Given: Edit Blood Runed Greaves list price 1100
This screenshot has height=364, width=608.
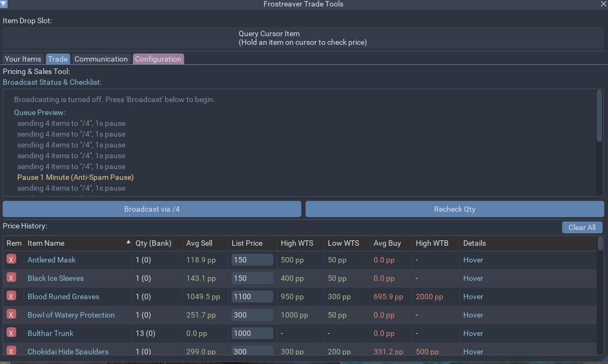Looking at the screenshot, I should point(252,296).
